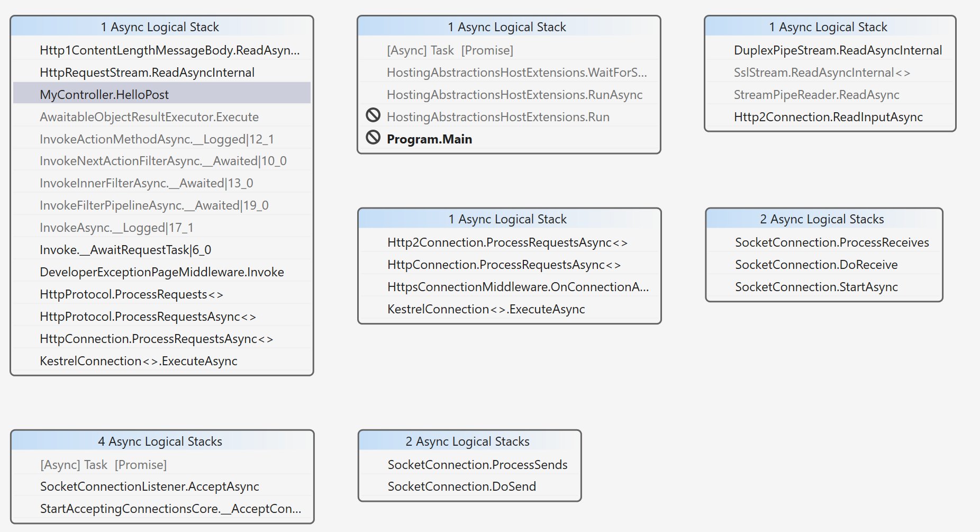The image size is (980, 532).
Task: Click the blocked icon beside Program.Main
Action: pyautogui.click(x=373, y=138)
